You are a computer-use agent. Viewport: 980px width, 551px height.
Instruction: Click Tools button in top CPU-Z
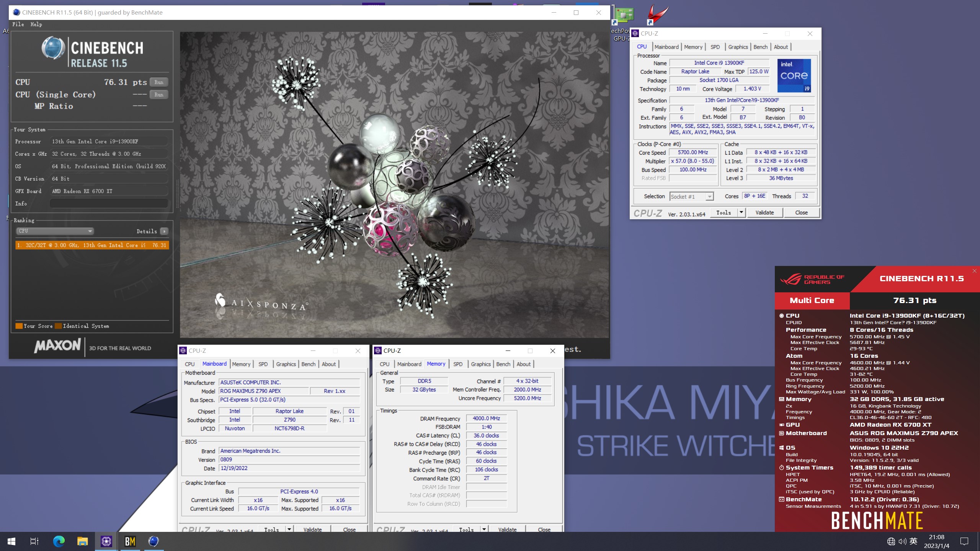[x=724, y=212]
